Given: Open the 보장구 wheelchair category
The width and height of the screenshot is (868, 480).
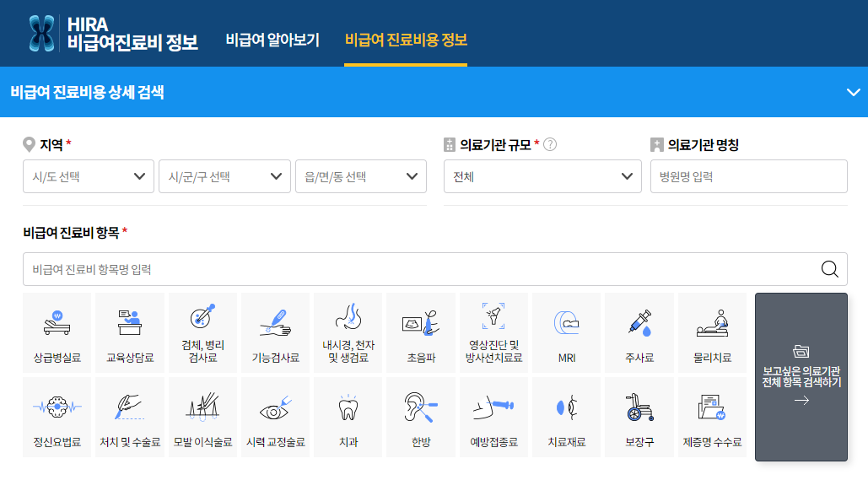Looking at the screenshot, I should (x=639, y=417).
